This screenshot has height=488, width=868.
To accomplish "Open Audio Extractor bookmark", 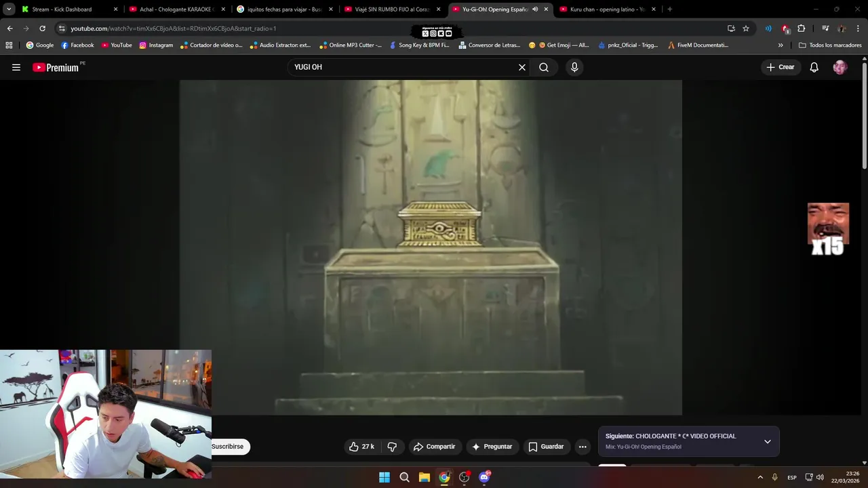I will click(280, 45).
